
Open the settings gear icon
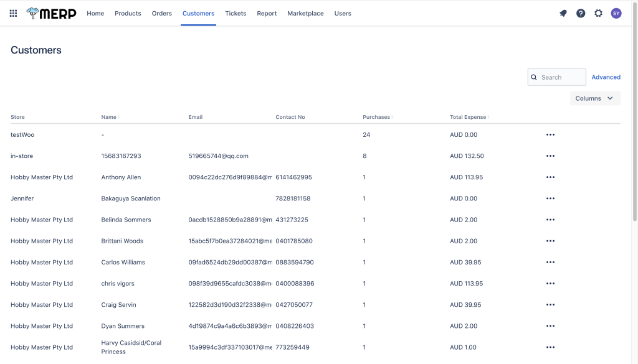point(598,13)
